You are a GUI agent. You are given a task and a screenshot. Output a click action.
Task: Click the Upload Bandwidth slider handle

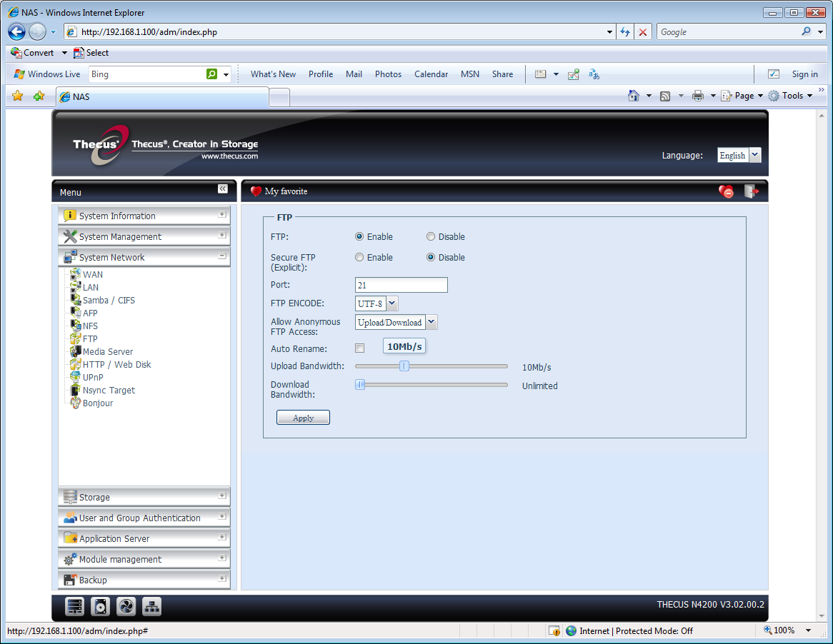click(x=404, y=366)
